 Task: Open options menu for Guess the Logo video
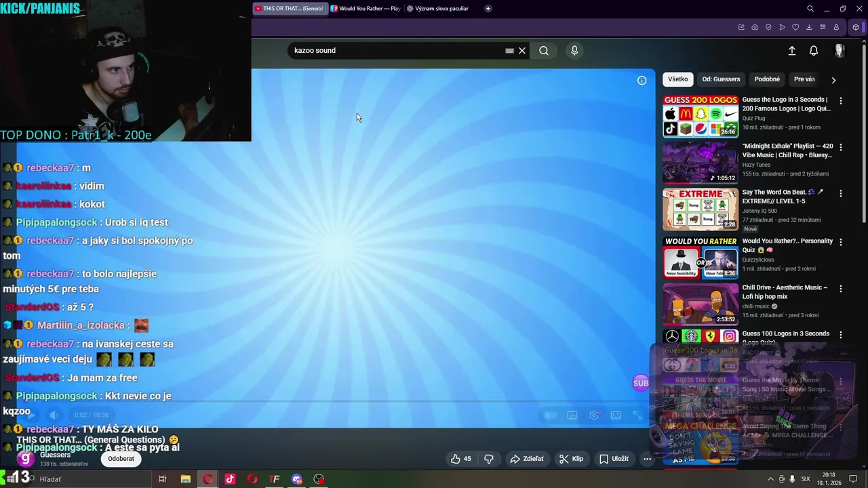tap(841, 100)
